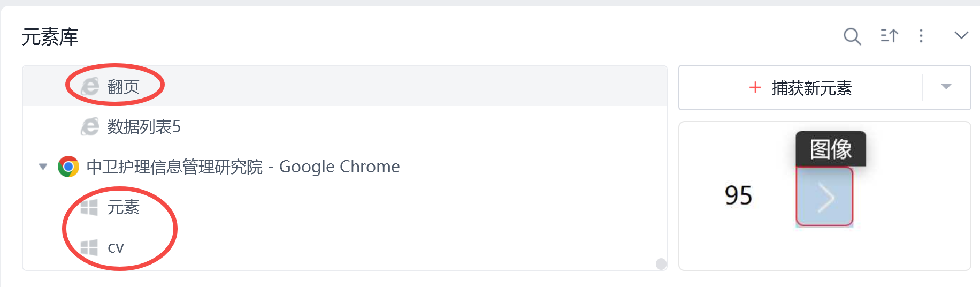Click the search icon in 元素库 header
The width and height of the screenshot is (980, 287).
[852, 36]
